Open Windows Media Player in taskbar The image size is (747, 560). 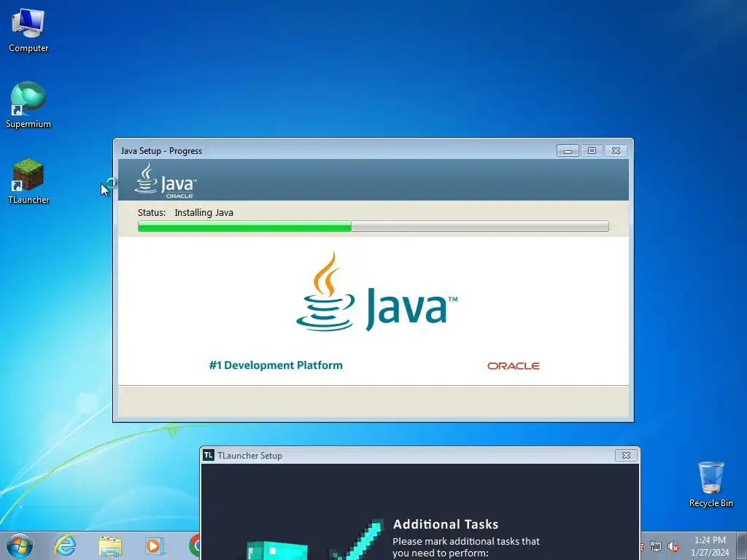pos(154,545)
